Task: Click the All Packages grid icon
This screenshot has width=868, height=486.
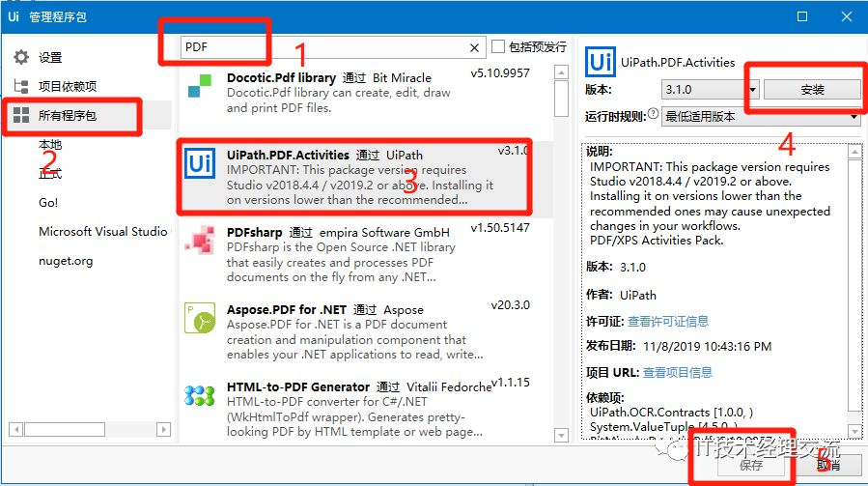Action: pos(21,115)
